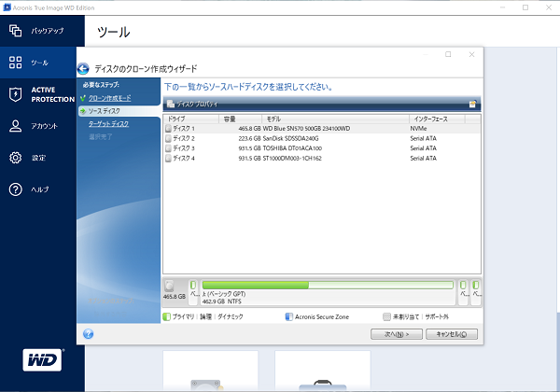Screen dimensions: 560x392
Task: Click the column chooser icon at right of disk properties bar
Action: pyautogui.click(x=473, y=104)
